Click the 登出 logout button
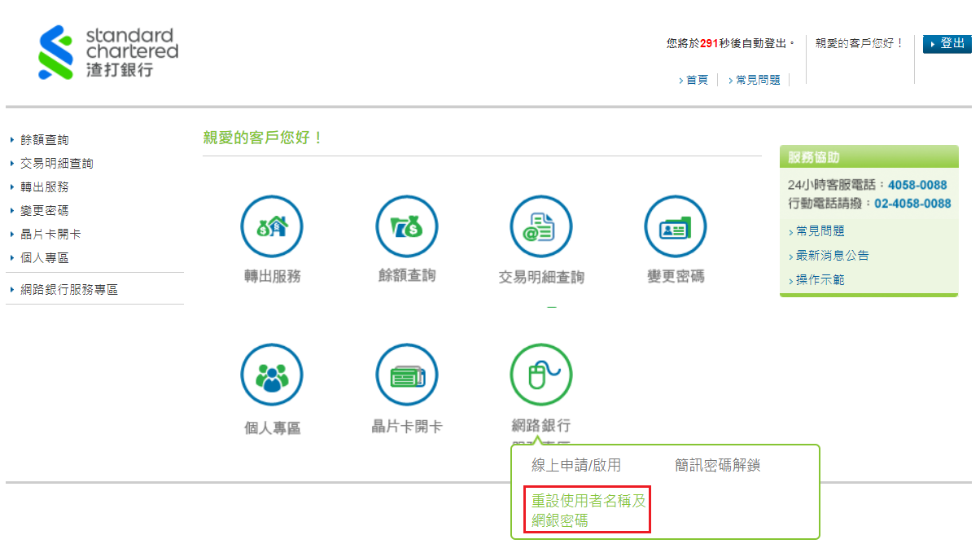The height and width of the screenshot is (557, 980). [x=947, y=44]
